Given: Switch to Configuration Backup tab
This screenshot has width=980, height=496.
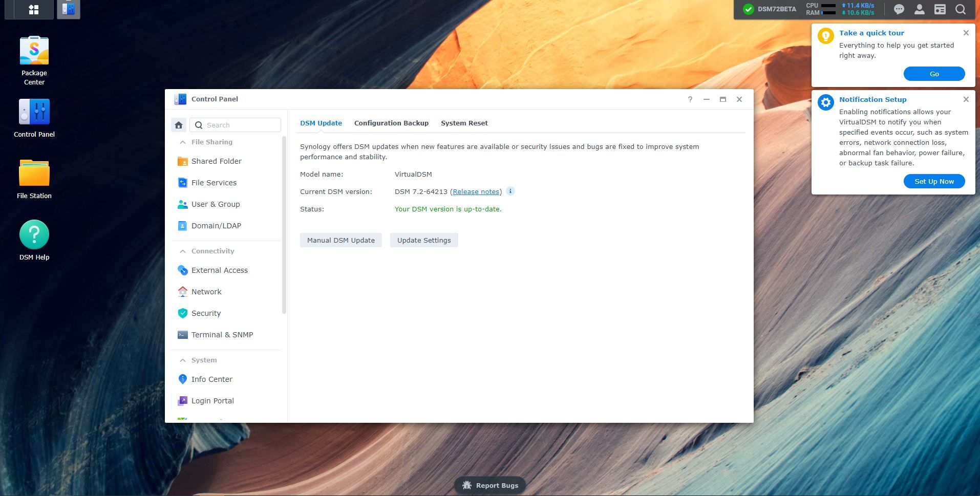Looking at the screenshot, I should (x=391, y=123).
